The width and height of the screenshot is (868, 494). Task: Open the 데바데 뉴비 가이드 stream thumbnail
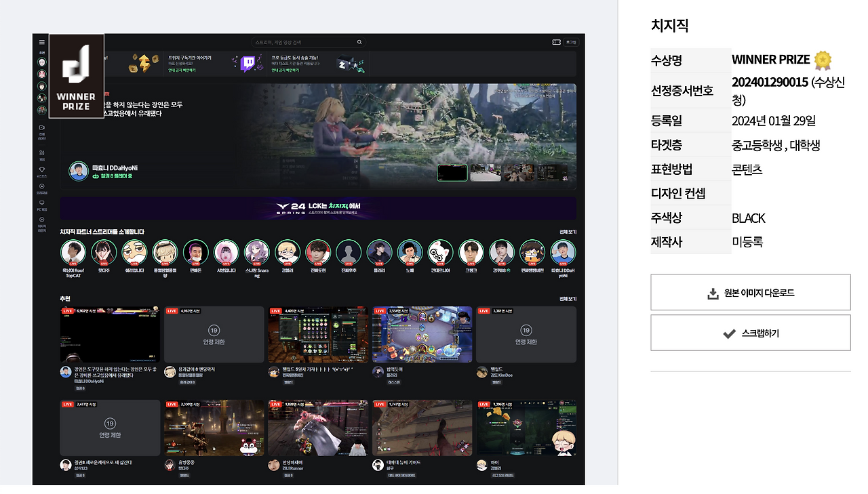422,428
